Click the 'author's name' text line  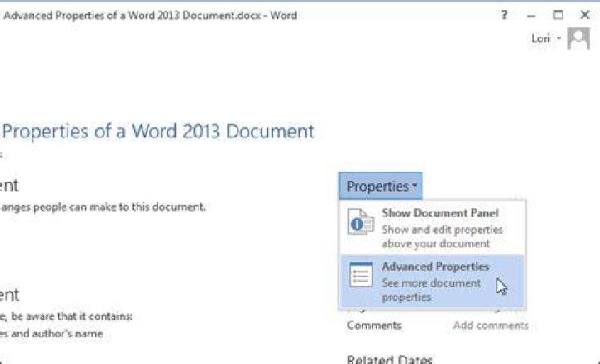51,334
